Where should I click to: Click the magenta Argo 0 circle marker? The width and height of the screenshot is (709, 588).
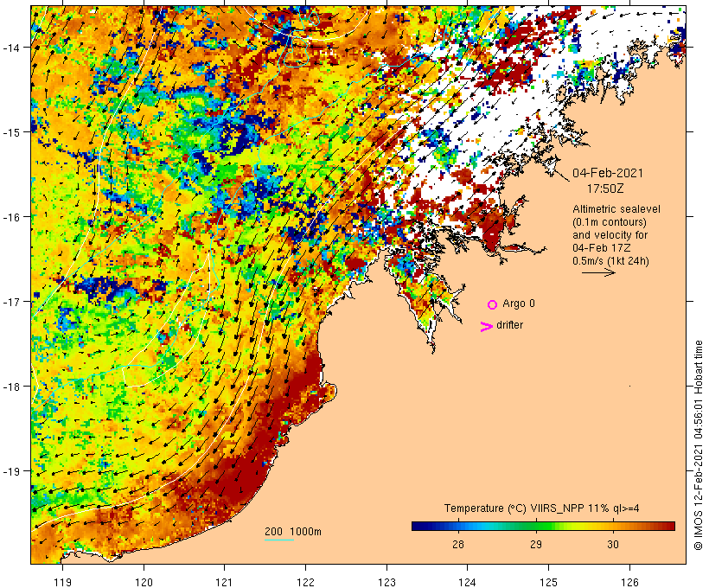tap(492, 304)
